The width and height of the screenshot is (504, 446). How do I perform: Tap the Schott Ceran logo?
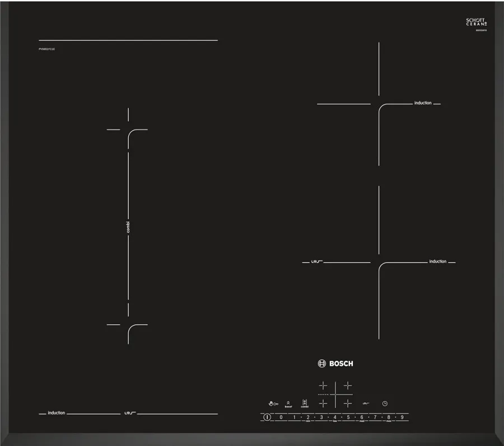coord(477,22)
